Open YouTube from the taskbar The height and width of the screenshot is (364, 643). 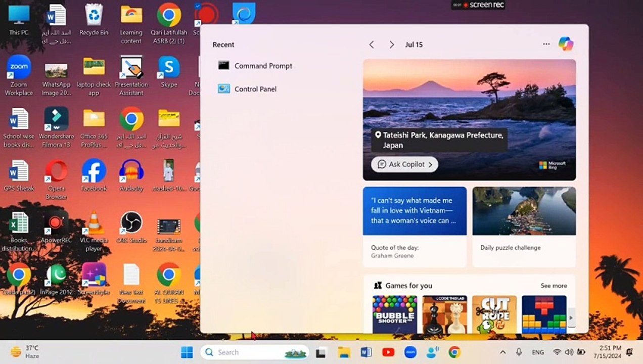pos(388,352)
